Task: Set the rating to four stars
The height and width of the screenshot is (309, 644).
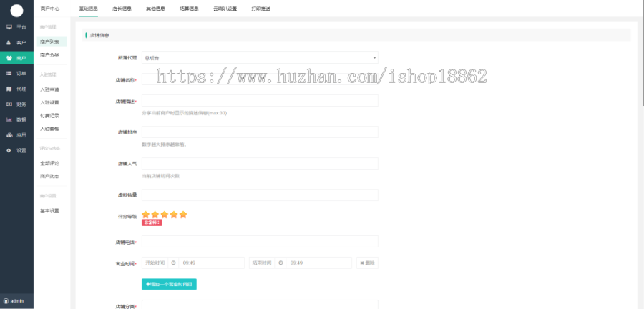Action: click(x=174, y=215)
